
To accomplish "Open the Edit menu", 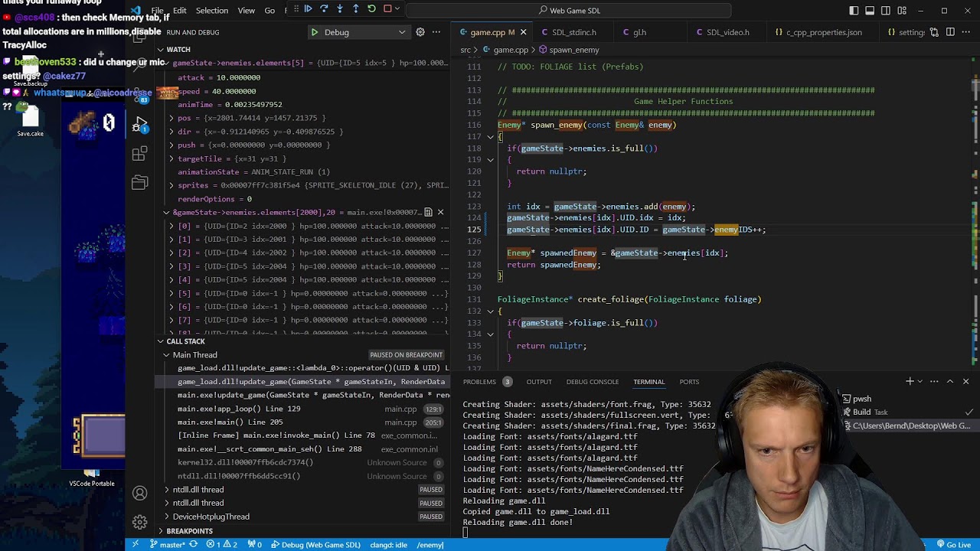I will (179, 11).
